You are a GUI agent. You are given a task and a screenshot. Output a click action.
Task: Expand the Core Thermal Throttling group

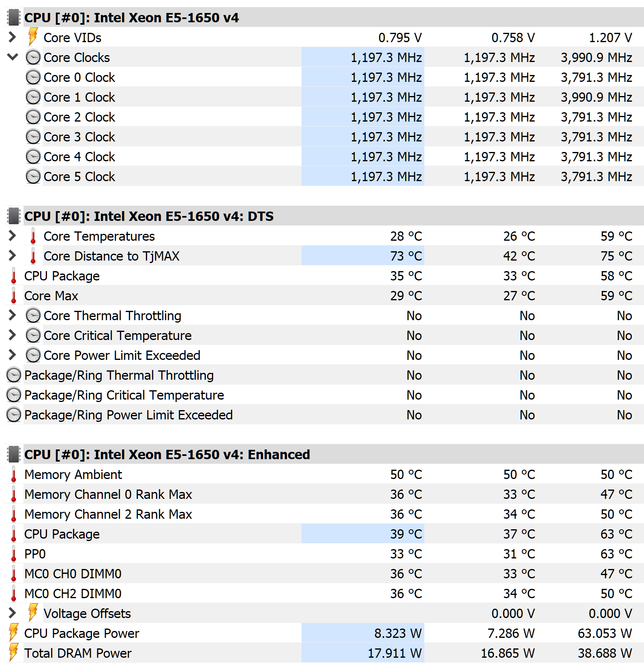click(x=12, y=315)
